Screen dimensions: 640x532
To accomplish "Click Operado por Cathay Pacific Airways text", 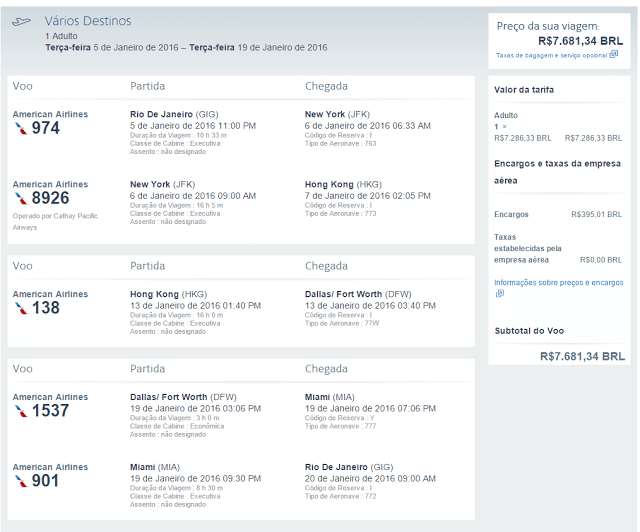I will point(55,222).
